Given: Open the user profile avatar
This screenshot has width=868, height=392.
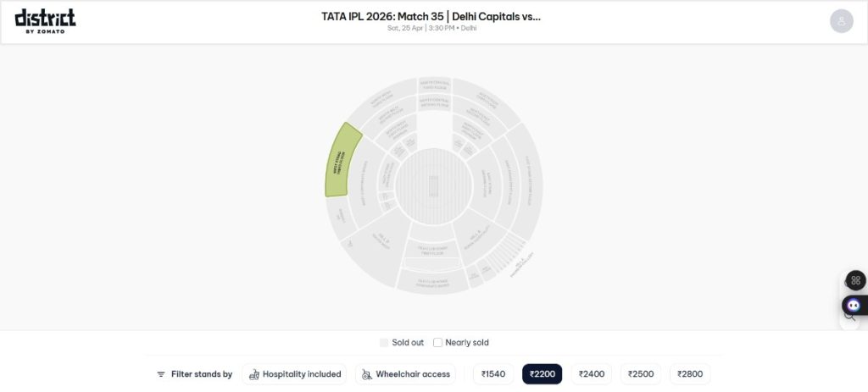Looking at the screenshot, I should pyautogui.click(x=841, y=21).
